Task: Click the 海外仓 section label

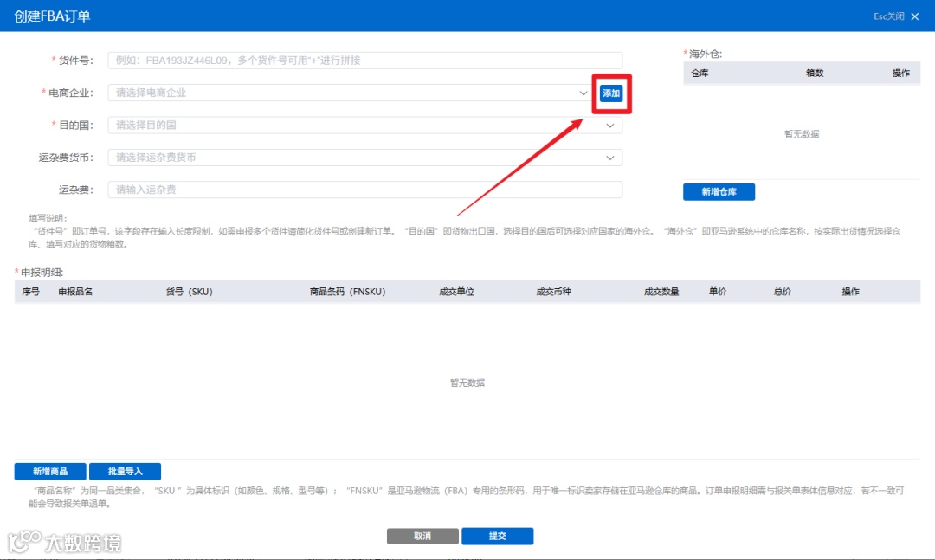Action: (705, 54)
